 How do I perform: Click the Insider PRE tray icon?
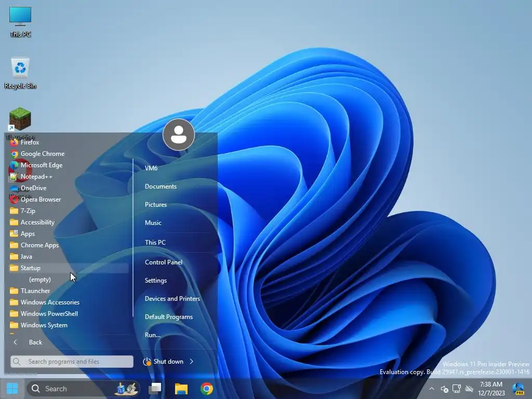tap(518, 389)
